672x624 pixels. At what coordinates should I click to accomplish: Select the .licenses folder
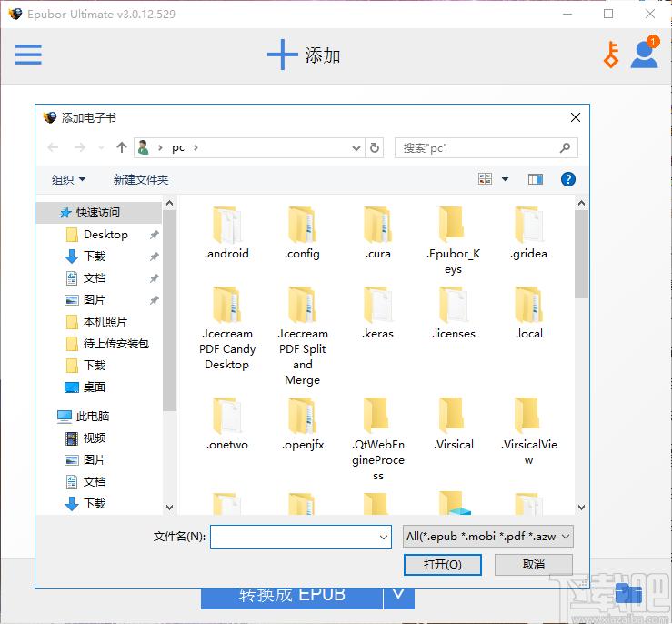tap(453, 313)
